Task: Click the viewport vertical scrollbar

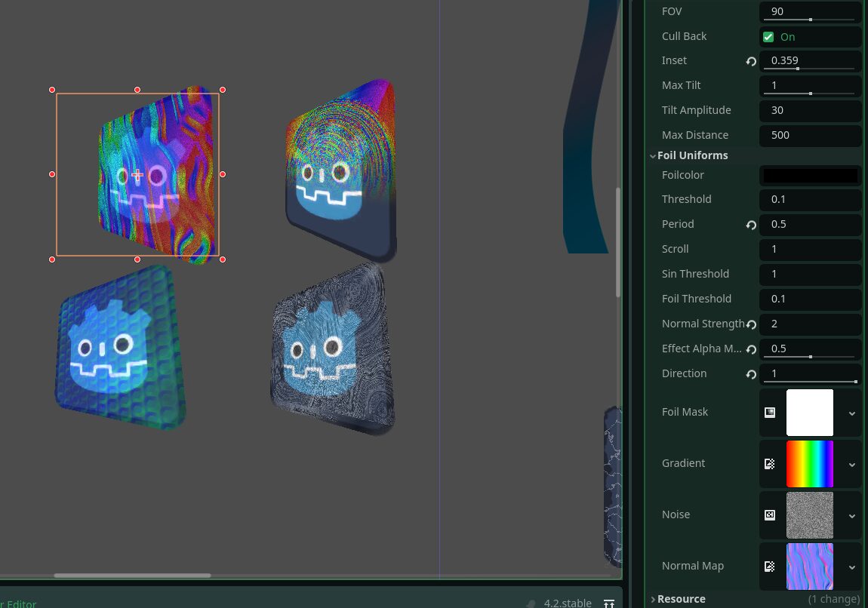Action: pyautogui.click(x=617, y=243)
